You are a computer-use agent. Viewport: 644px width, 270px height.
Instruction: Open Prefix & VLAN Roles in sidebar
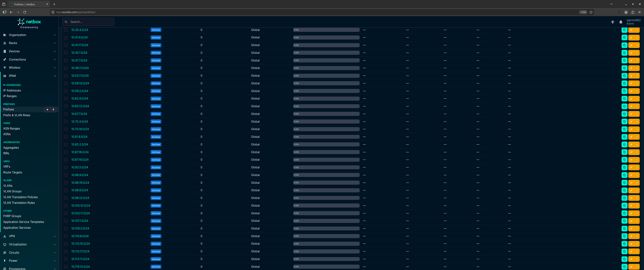(x=17, y=115)
